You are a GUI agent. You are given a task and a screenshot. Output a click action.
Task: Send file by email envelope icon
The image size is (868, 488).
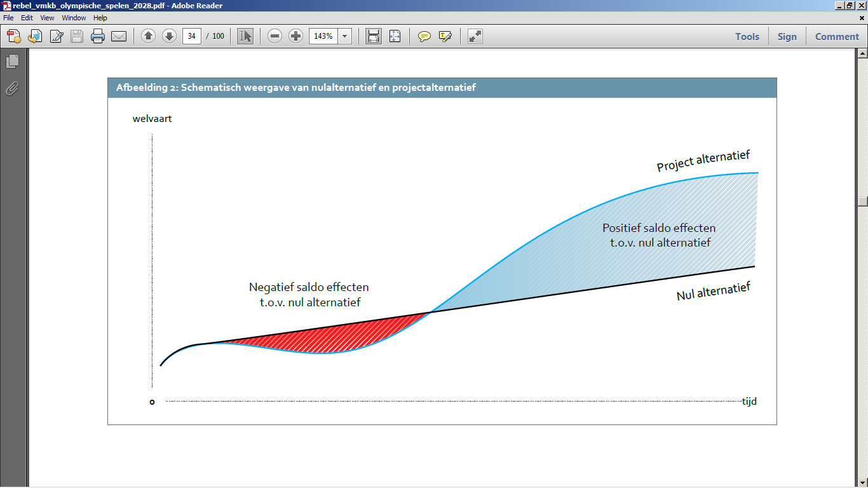(x=119, y=36)
